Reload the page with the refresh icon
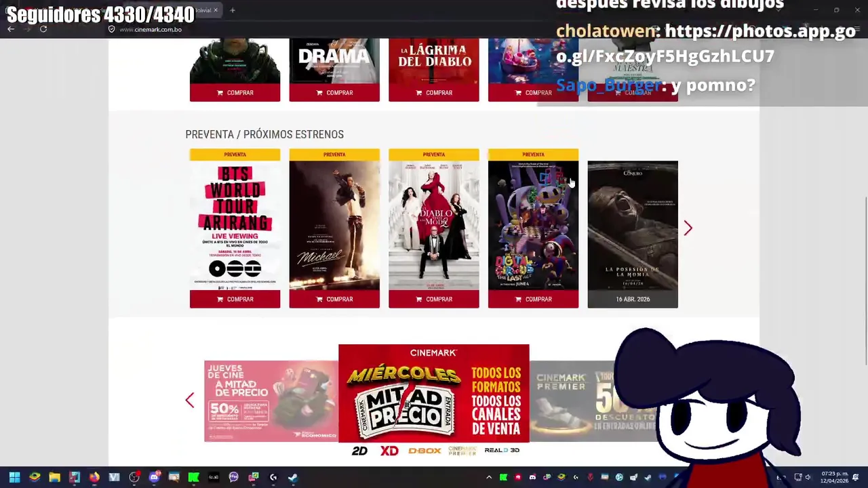This screenshot has width=868, height=488. [43, 29]
